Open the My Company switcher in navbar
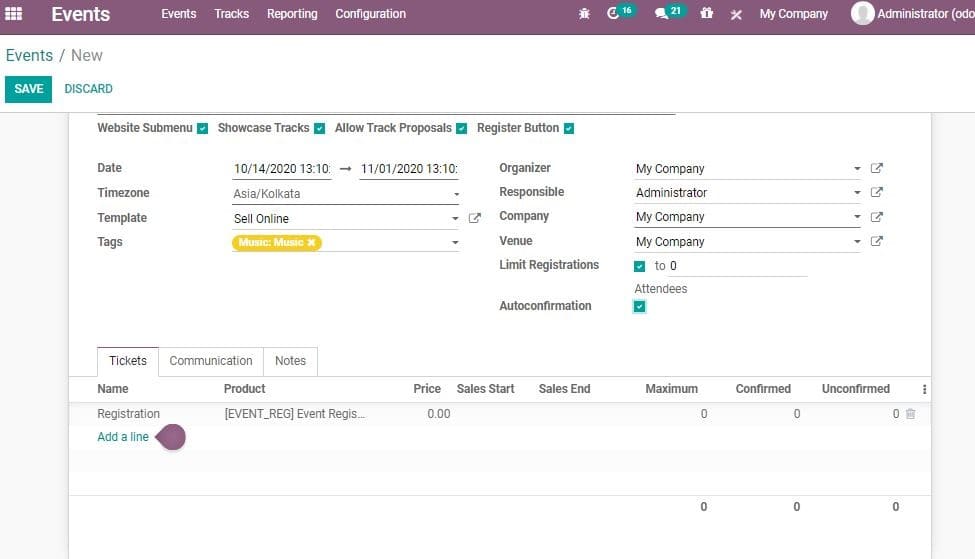Viewport: 975px width, 559px height. point(793,14)
